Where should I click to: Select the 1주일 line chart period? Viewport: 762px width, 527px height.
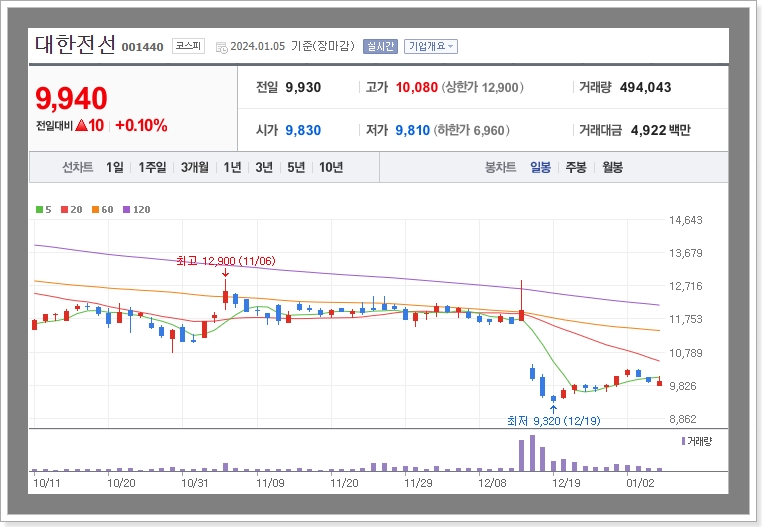coord(152,167)
